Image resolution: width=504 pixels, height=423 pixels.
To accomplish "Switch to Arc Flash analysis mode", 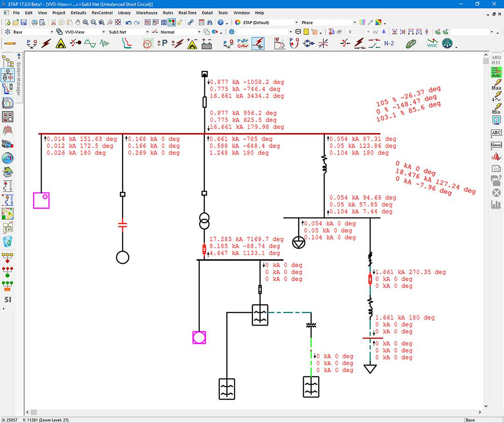I will point(60,43).
